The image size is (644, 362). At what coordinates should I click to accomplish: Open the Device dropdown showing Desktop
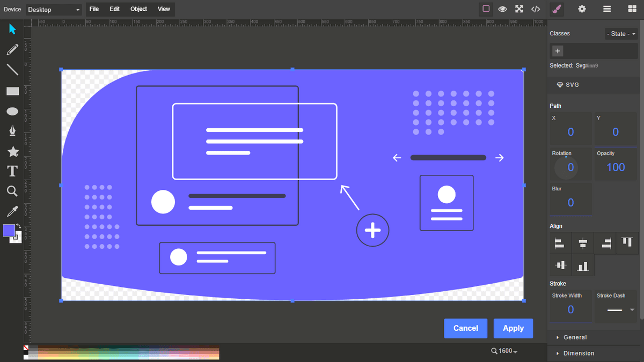(53, 9)
